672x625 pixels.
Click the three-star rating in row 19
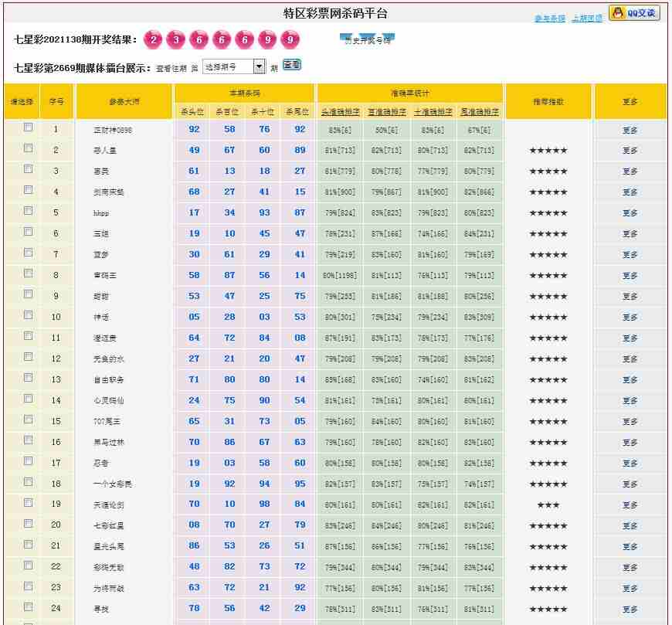pyautogui.click(x=548, y=505)
